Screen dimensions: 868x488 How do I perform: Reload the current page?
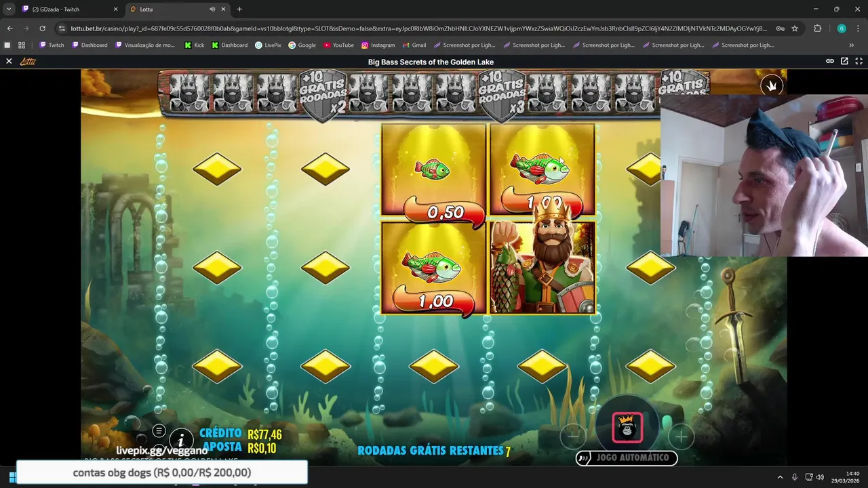[x=42, y=28]
